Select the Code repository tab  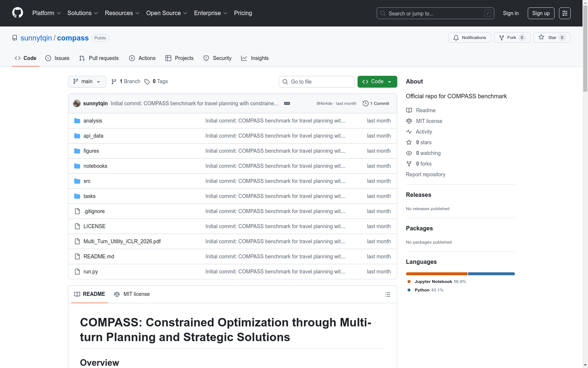(25, 58)
